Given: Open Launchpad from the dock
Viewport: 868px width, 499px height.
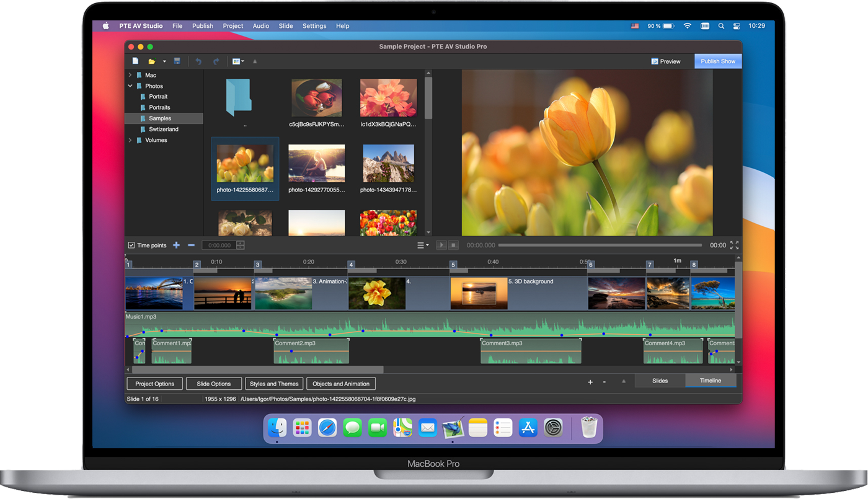Looking at the screenshot, I should (302, 428).
